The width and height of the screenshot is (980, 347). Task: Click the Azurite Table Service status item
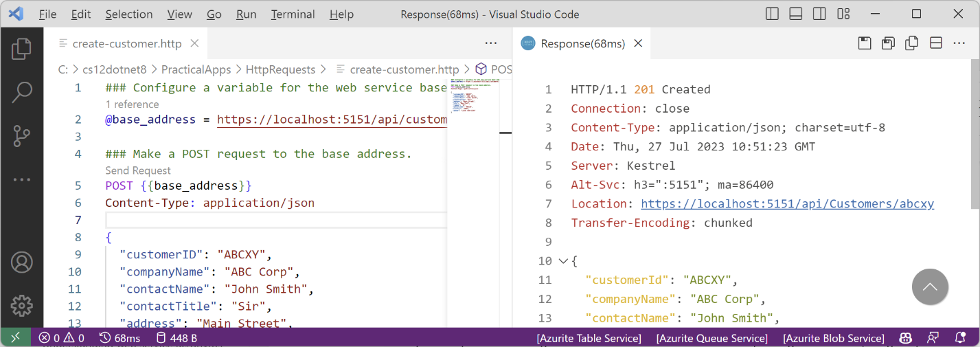coord(589,338)
